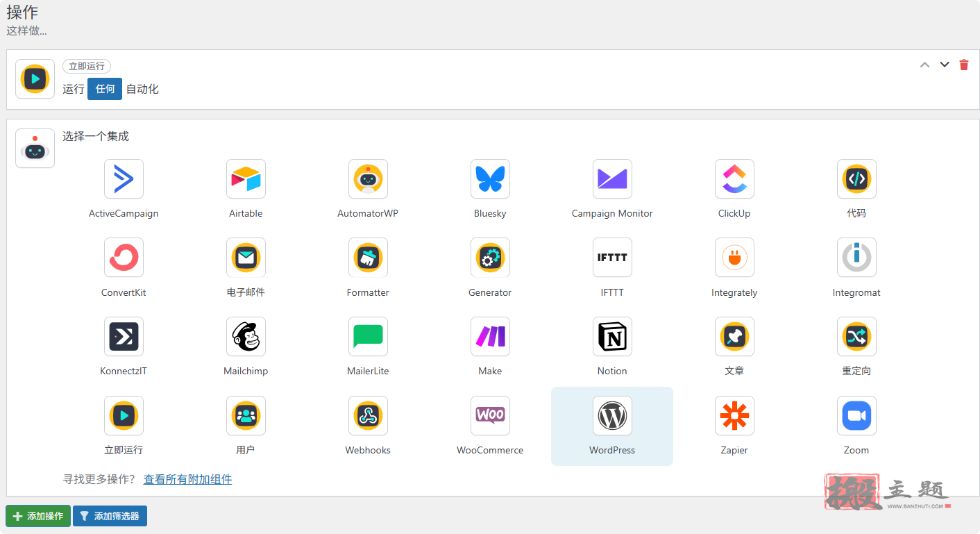Viewport: 980px width, 534px height.
Task: Click the 添加操作 add action button
Action: click(x=38, y=516)
